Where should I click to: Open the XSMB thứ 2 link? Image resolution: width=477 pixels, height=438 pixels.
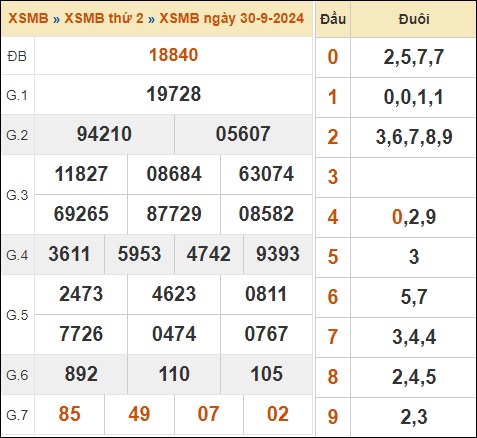tap(104, 18)
